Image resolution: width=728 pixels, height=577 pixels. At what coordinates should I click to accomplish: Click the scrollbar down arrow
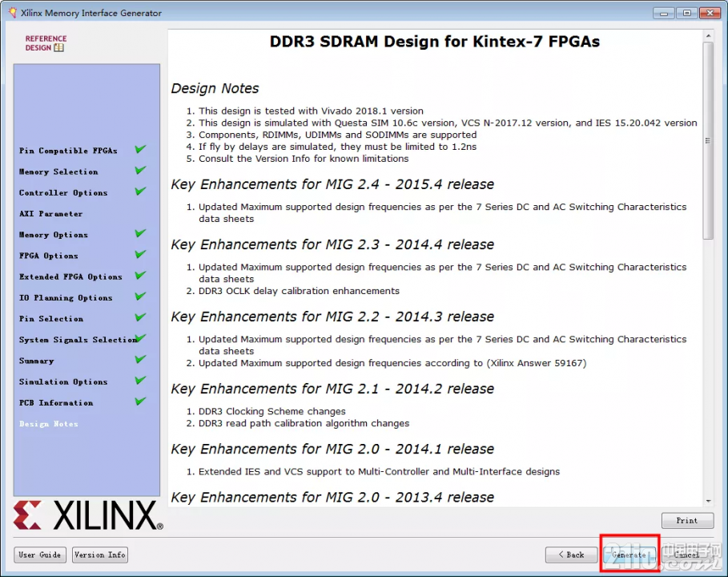point(708,501)
